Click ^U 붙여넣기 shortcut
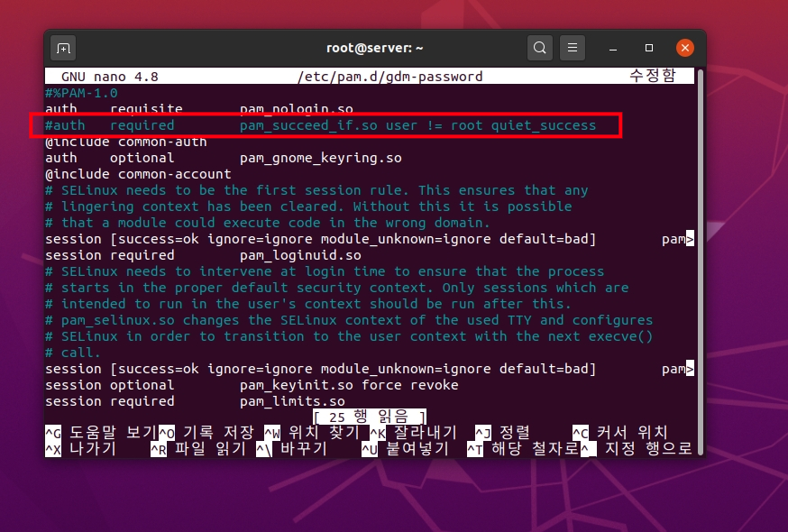The width and height of the screenshot is (788, 532). 406,448
